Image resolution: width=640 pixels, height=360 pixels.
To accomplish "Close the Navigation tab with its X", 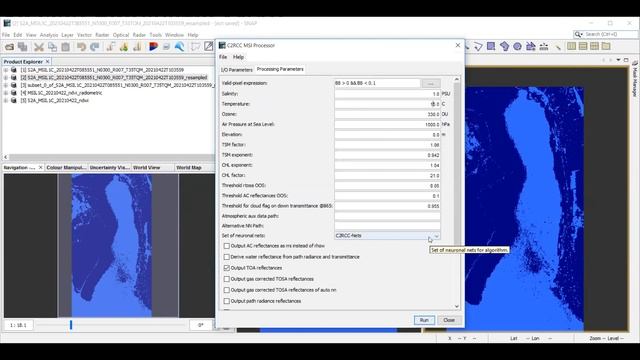I will [40, 168].
